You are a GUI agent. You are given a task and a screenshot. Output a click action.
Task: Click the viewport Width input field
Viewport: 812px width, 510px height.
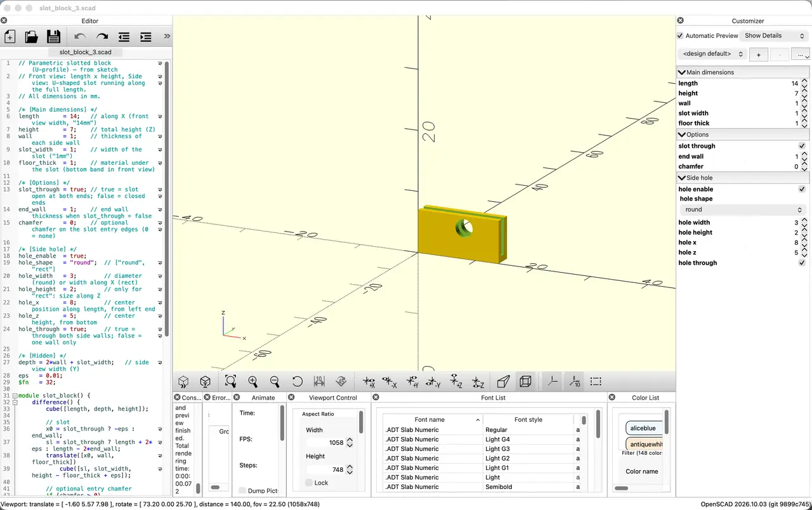327,442
